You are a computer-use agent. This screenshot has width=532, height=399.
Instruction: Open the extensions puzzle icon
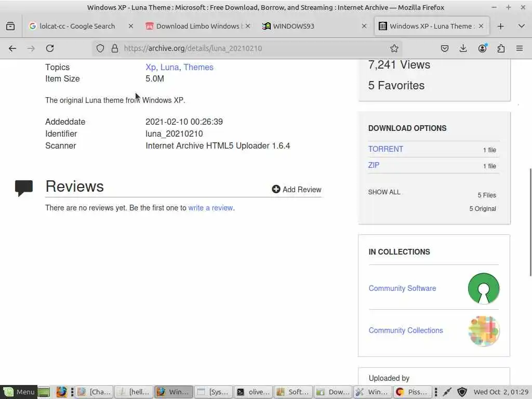[501, 48]
